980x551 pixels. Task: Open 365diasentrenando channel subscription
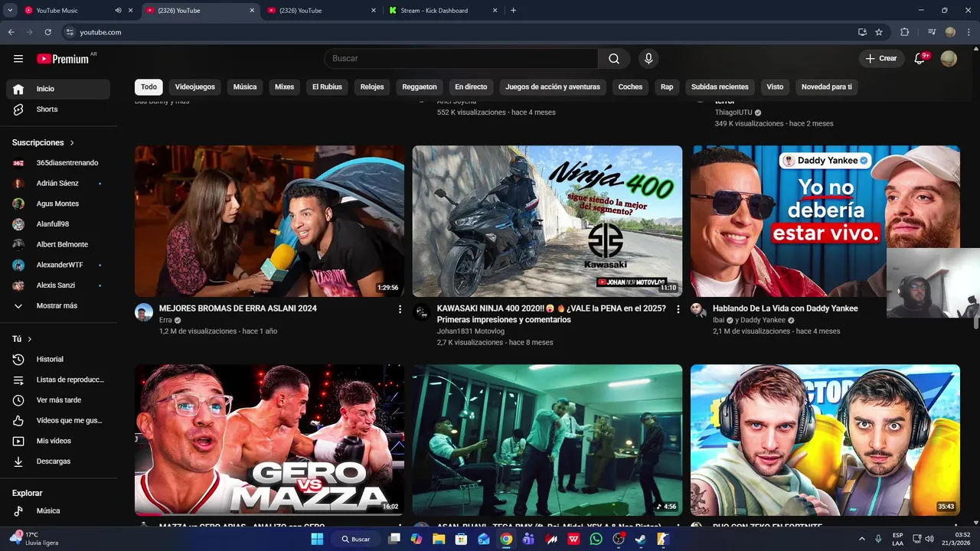click(58, 163)
